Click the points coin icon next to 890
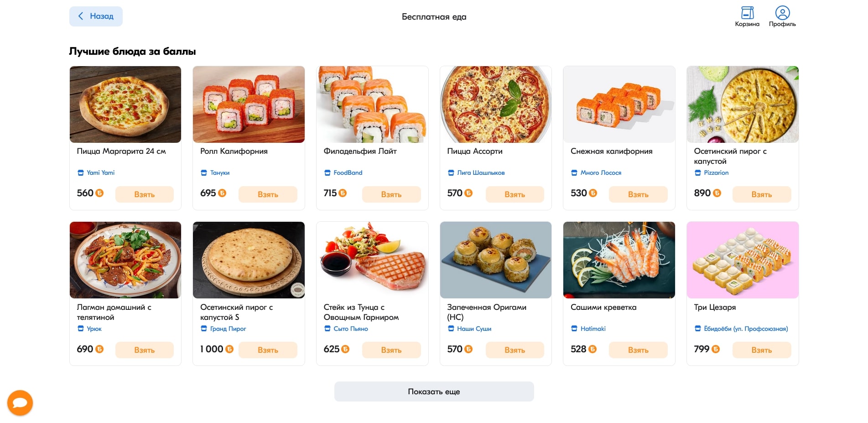The image size is (868, 423). pyautogui.click(x=717, y=193)
